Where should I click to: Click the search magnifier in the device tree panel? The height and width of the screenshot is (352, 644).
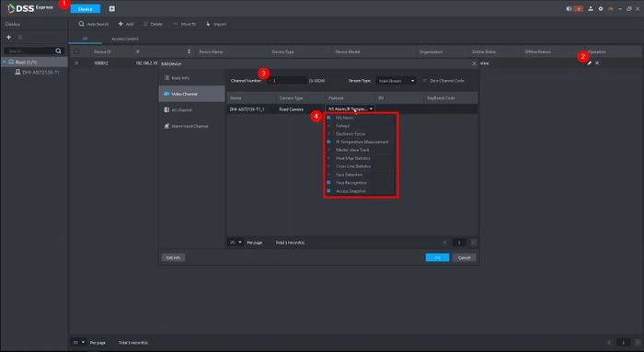[x=58, y=51]
